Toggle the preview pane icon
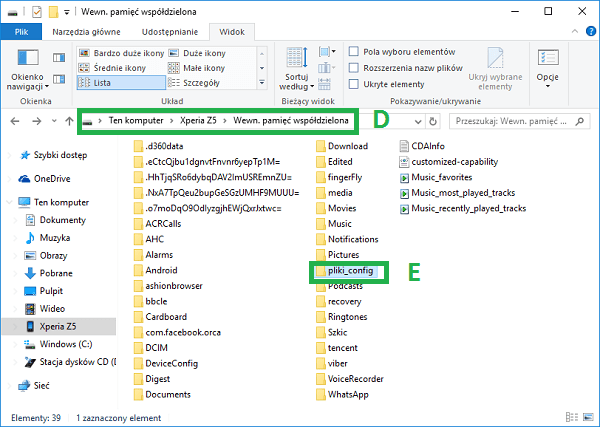The height and width of the screenshot is (427, 600). point(59,58)
